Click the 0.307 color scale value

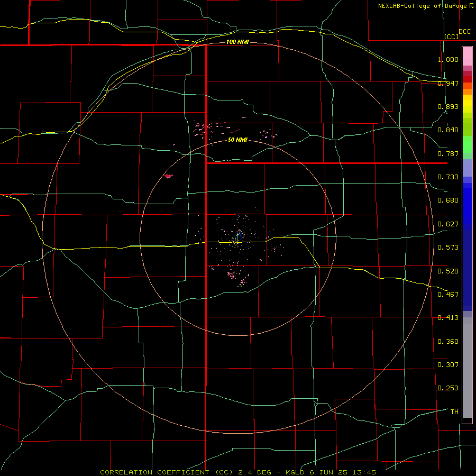click(448, 364)
